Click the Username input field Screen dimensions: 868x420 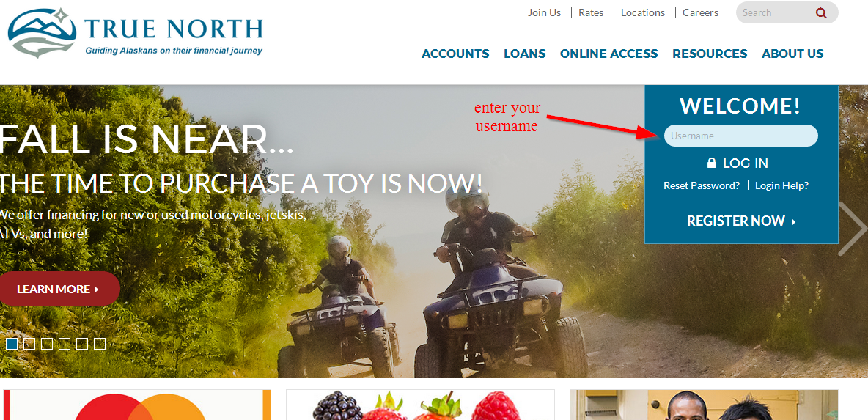tap(740, 136)
